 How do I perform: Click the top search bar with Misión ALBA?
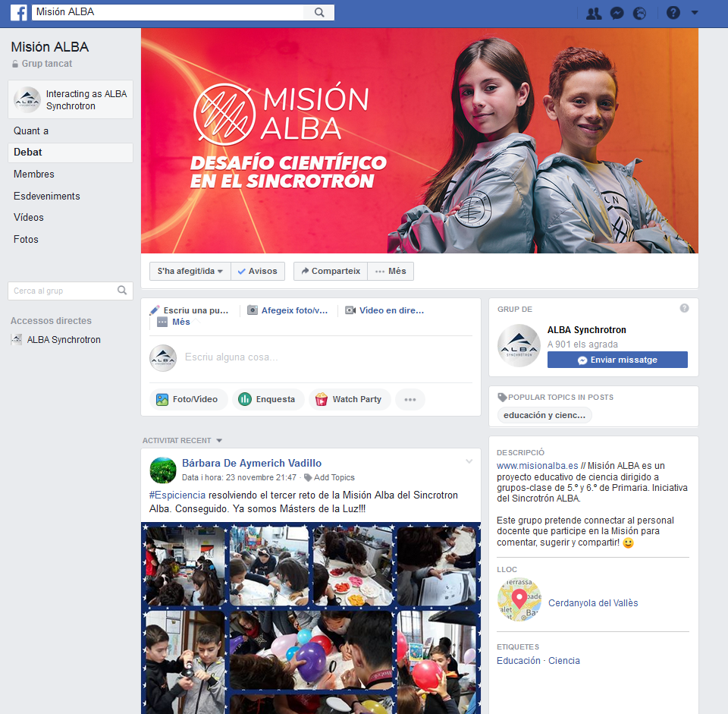pos(168,13)
